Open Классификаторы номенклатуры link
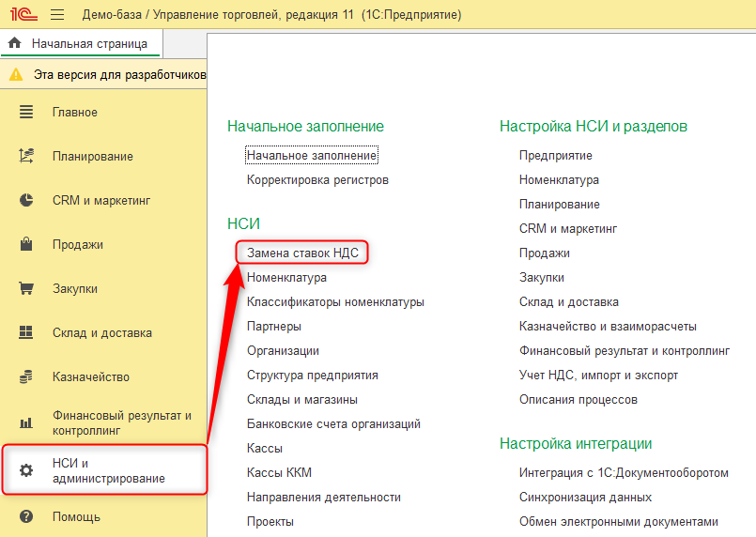Viewport: 756px width, 537px height. point(335,301)
